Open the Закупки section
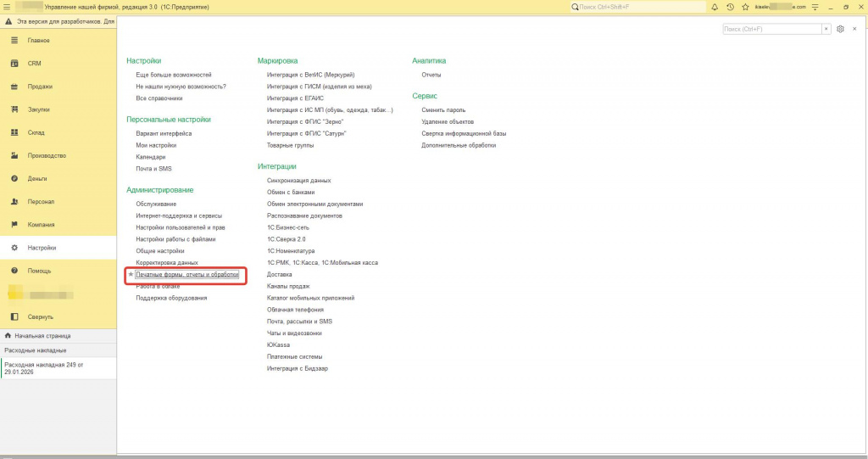The image size is (868, 459). [58, 109]
